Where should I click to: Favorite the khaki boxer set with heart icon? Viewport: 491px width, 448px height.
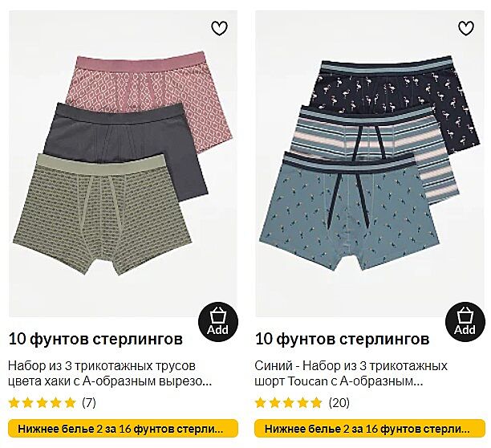[219, 29]
